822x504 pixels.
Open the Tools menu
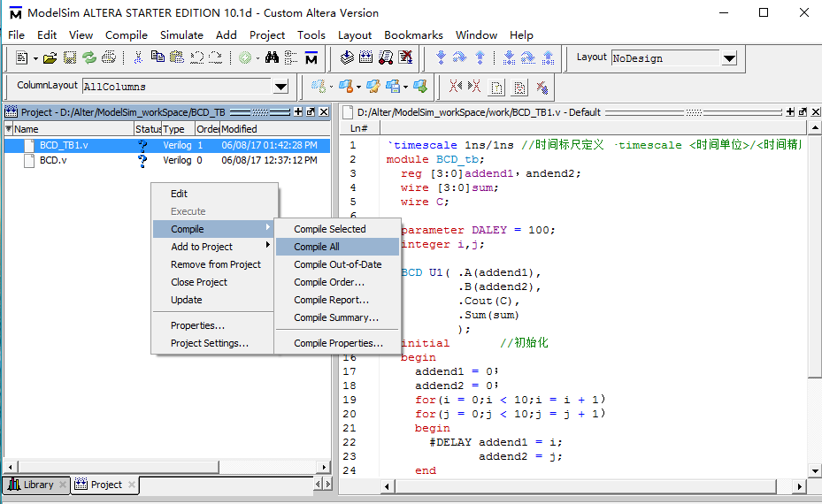tap(311, 35)
